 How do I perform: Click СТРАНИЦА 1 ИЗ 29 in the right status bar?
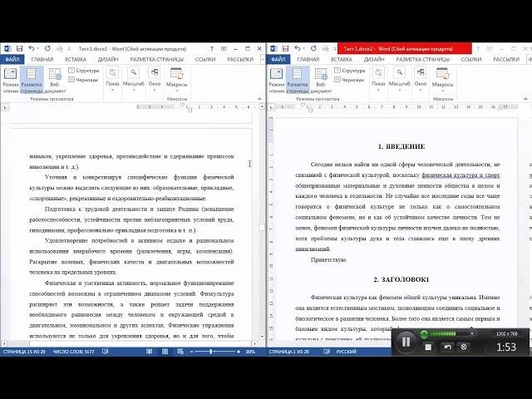[288, 352]
